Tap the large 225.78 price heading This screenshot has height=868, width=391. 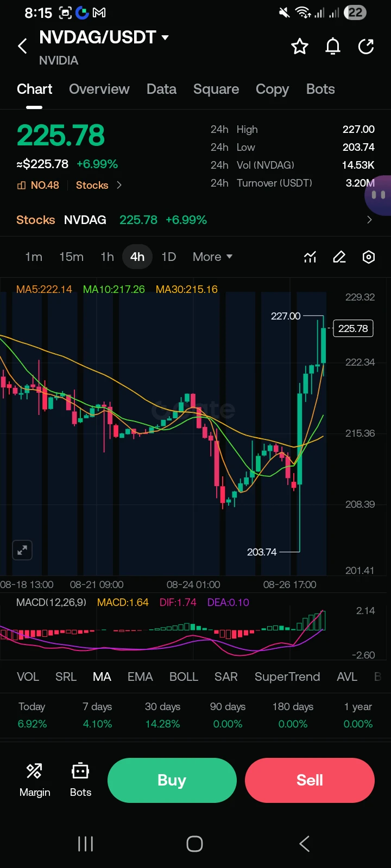[60, 135]
